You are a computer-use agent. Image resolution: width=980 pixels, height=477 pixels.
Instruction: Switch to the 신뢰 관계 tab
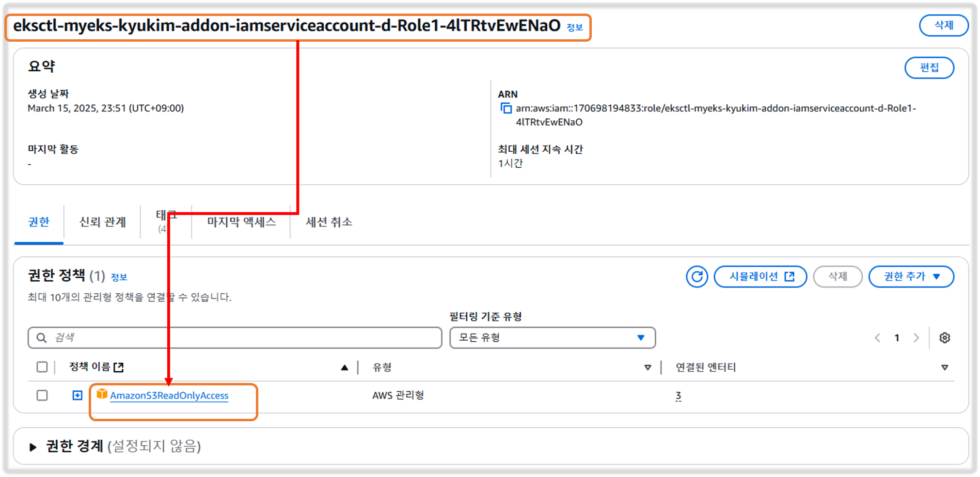pos(103,222)
